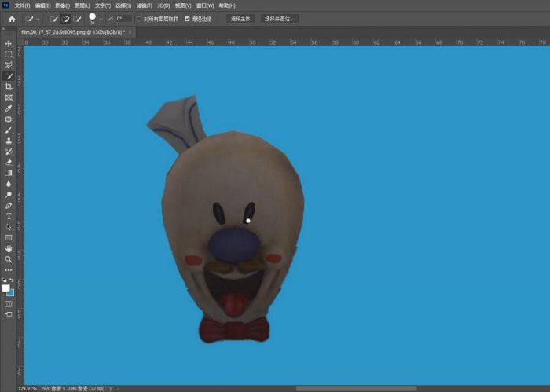
Task: Select the Horizontal Type tool
Action: click(x=9, y=216)
